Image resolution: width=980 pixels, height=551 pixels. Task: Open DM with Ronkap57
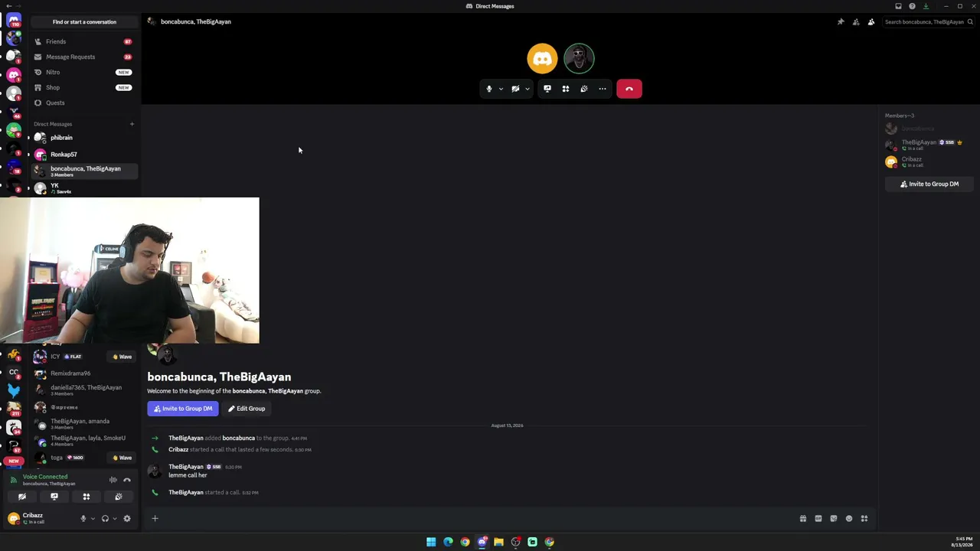(84, 155)
